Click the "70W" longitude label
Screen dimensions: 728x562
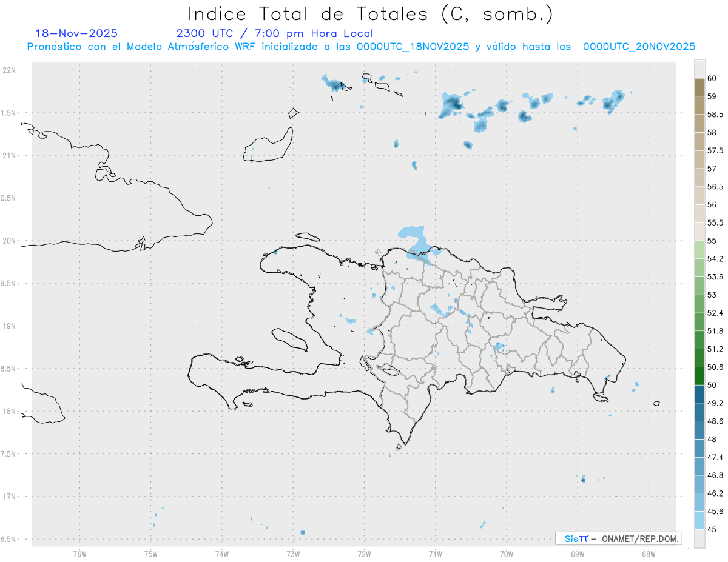507,554
